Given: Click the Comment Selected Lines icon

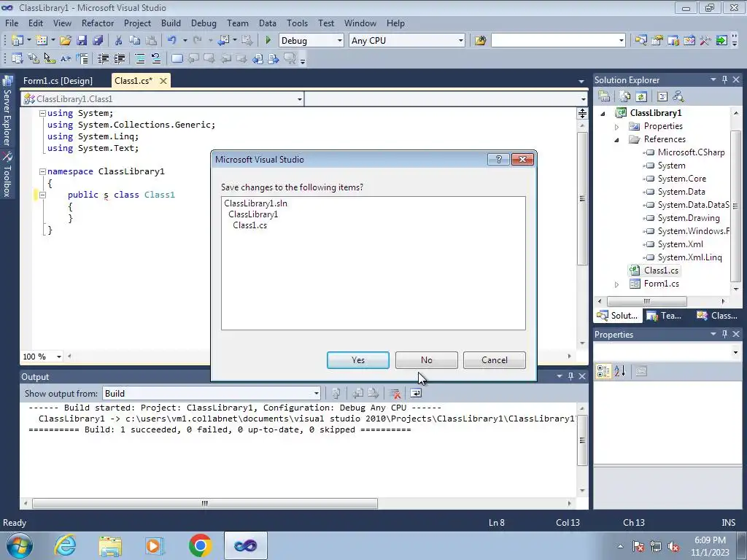Looking at the screenshot, I should coord(139,58).
